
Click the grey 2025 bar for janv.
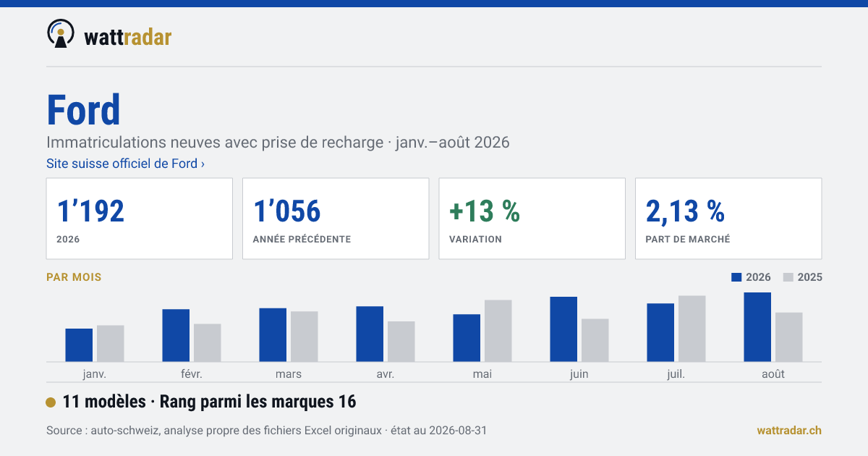click(x=111, y=344)
